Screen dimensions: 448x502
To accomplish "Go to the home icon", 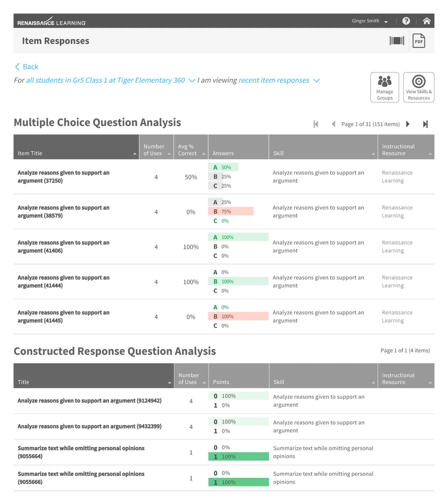I will click(x=427, y=21).
